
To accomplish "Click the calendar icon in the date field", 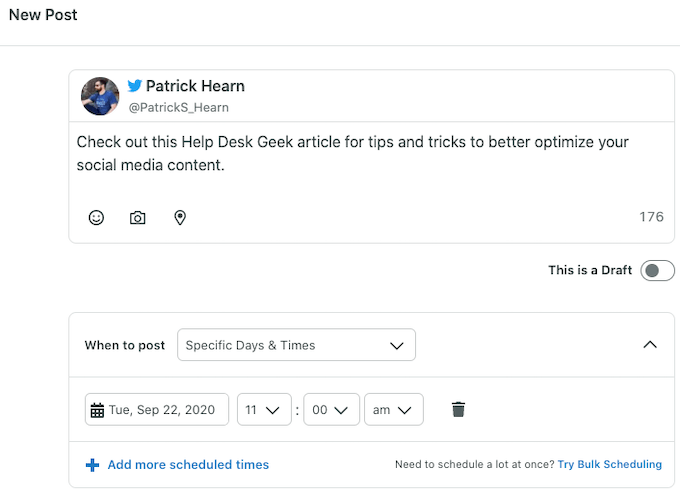I will 97,410.
